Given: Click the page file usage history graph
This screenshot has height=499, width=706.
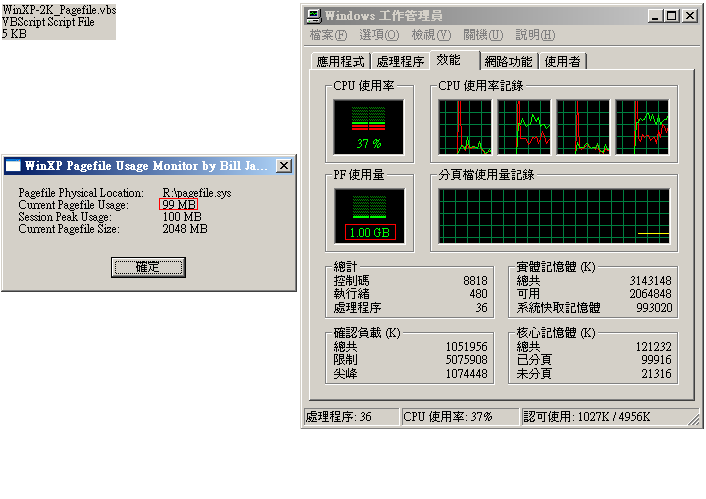Looking at the screenshot, I should [554, 216].
